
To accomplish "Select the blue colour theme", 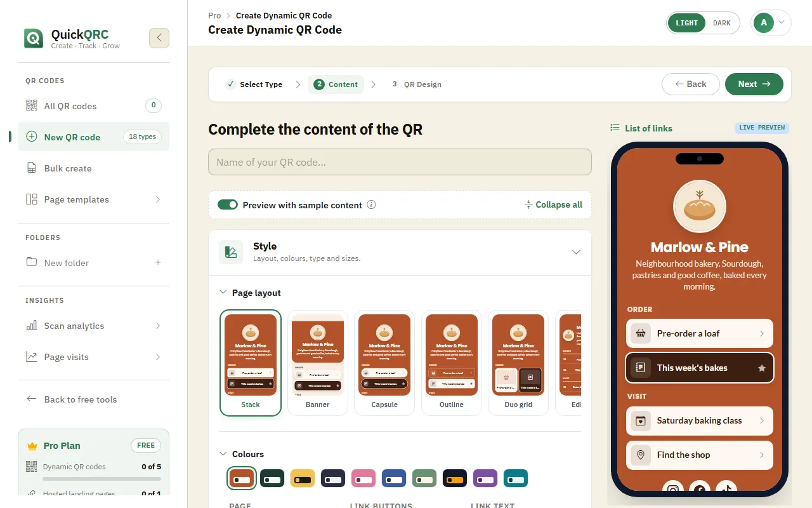I will (394, 478).
